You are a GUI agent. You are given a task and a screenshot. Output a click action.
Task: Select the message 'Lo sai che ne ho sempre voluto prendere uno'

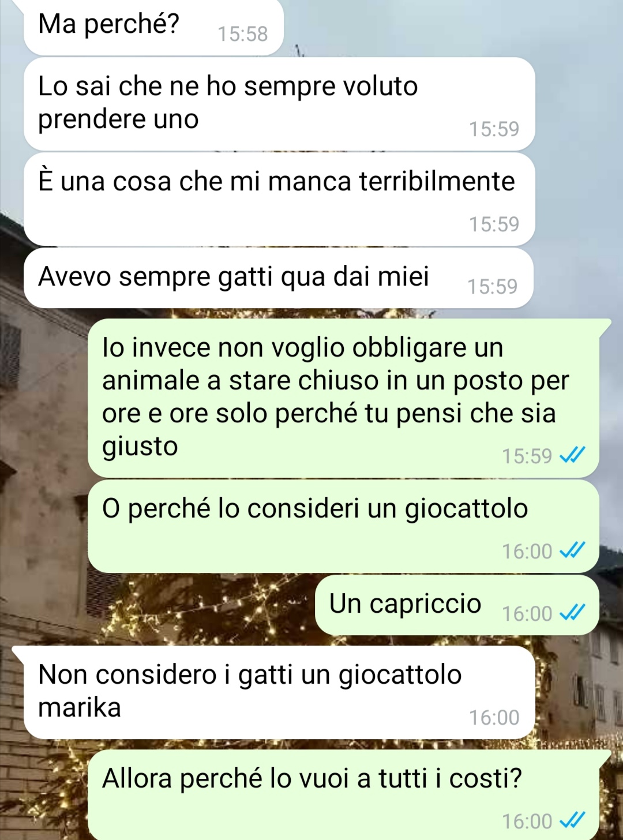[x=279, y=104]
